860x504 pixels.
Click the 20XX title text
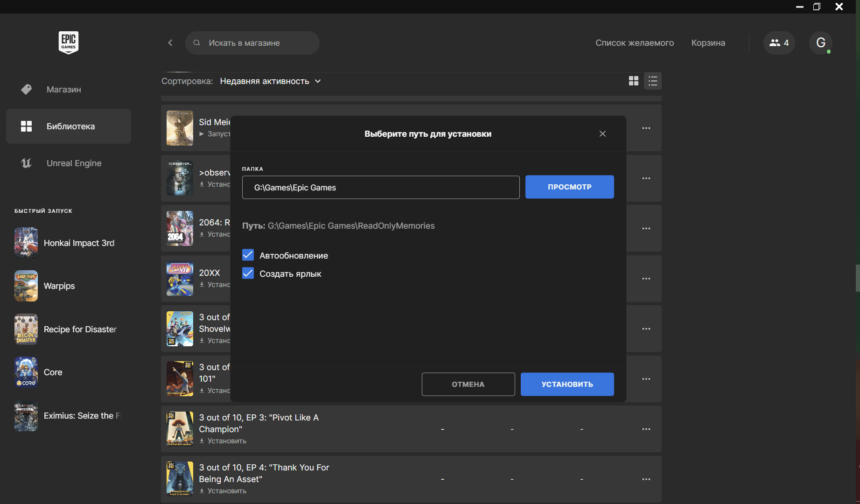click(x=210, y=273)
